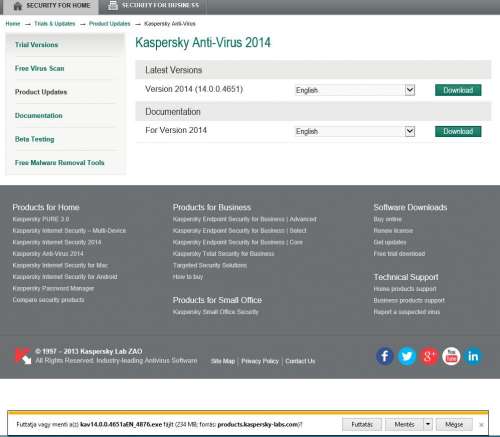
Task: Close the download notification bar
Action: (481, 425)
